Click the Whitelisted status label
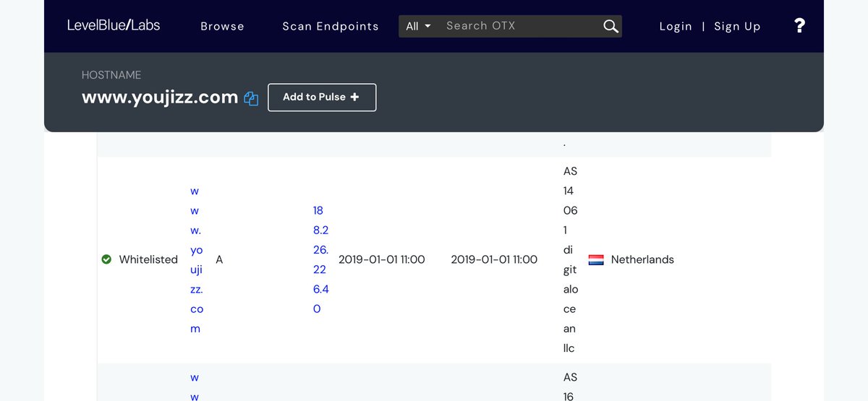 click(x=148, y=259)
